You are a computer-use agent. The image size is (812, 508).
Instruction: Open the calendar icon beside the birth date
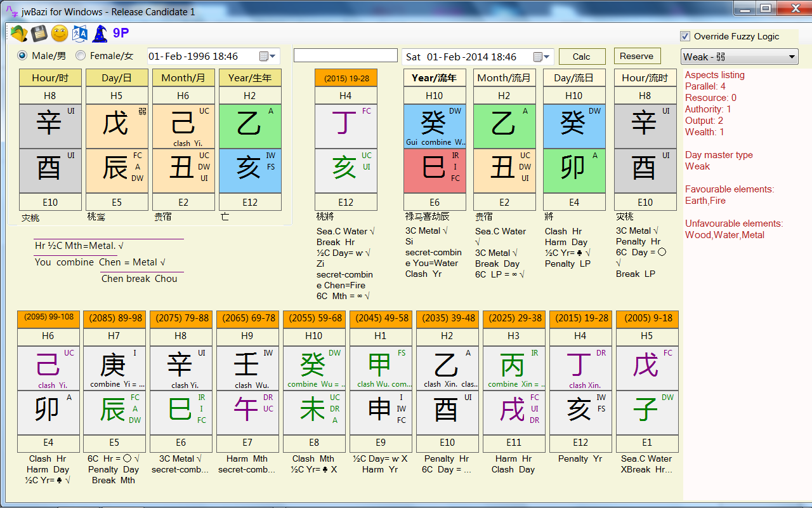point(264,56)
